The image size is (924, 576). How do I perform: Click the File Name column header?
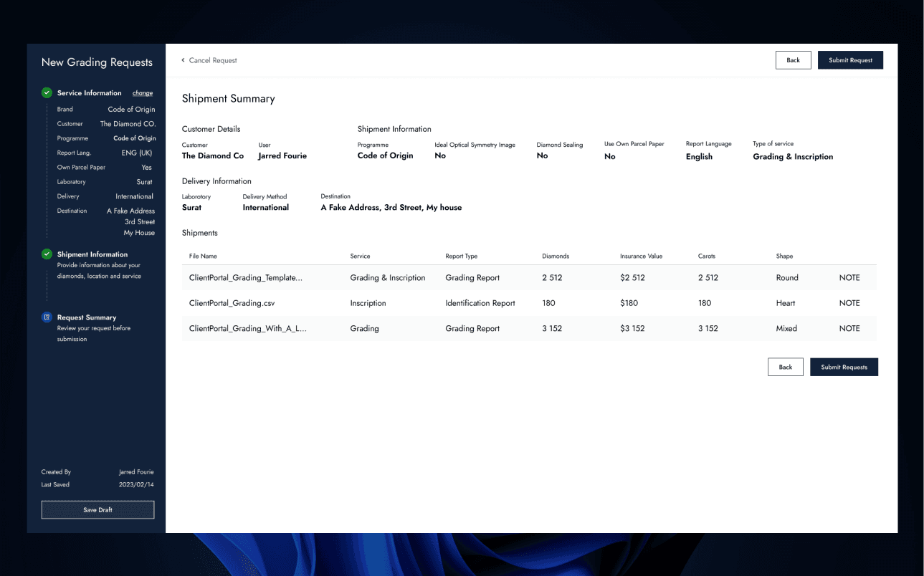pos(203,256)
